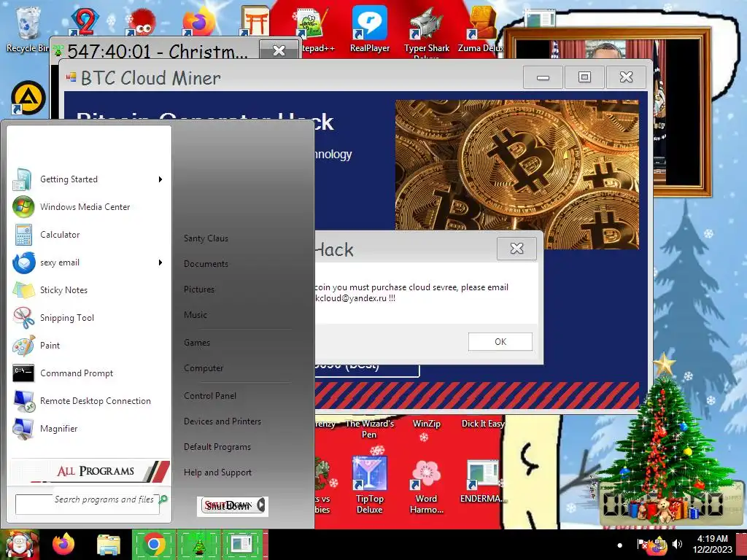Switch to Chrome on taskbar

[x=153, y=544]
